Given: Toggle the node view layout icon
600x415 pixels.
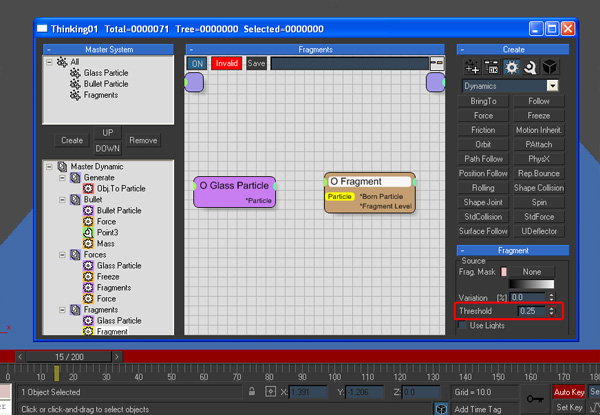Looking at the screenshot, I should click(437, 63).
